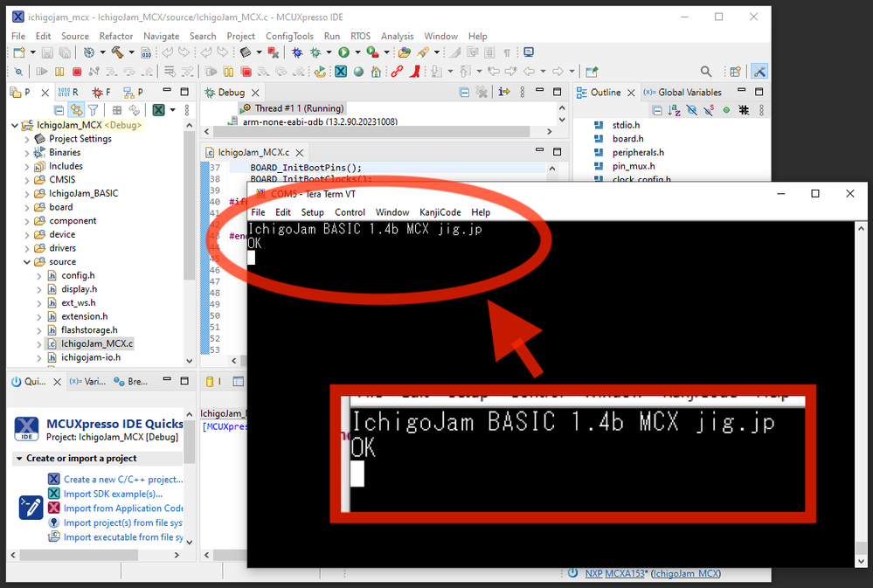Click the Project Explorer filter funnel icon
This screenshot has height=588, width=873.
pos(93,110)
